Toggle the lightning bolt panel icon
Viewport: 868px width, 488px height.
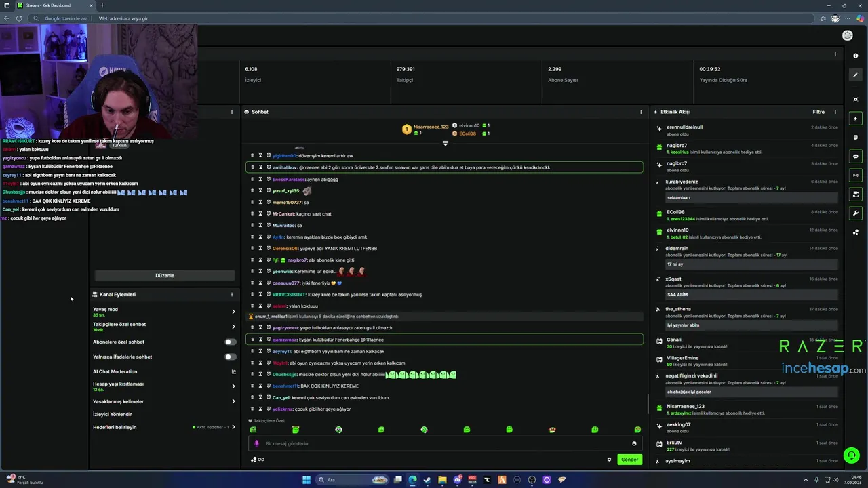pos(856,119)
